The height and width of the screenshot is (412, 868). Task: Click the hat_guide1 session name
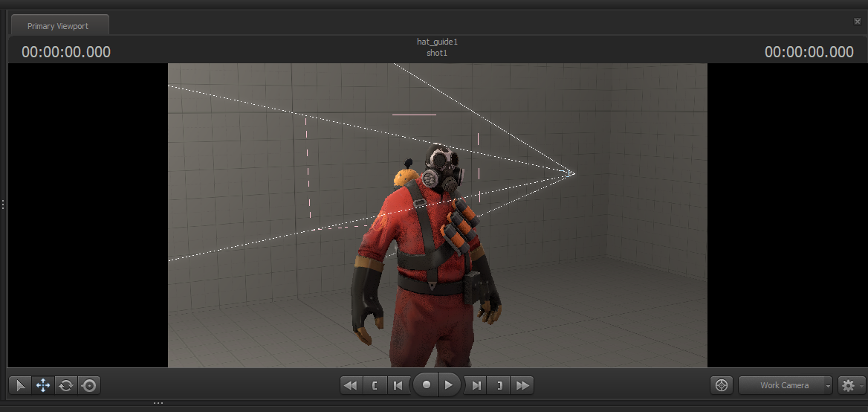(437, 42)
